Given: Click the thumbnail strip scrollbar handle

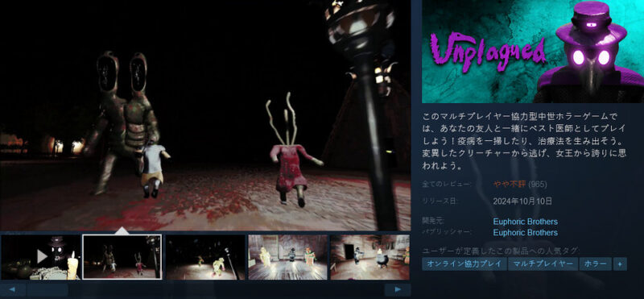Looking at the screenshot, I should click(x=47, y=290).
